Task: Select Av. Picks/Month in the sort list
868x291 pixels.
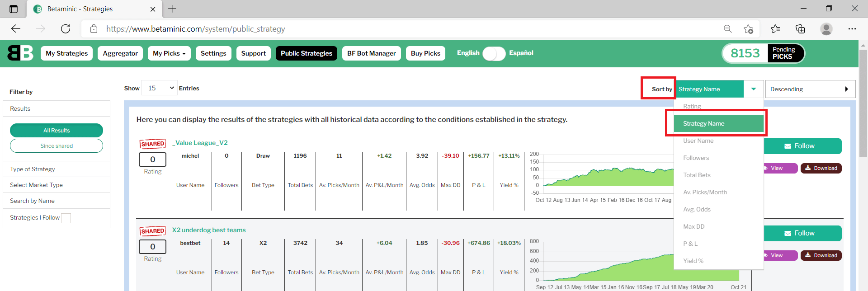Action: pyautogui.click(x=719, y=192)
